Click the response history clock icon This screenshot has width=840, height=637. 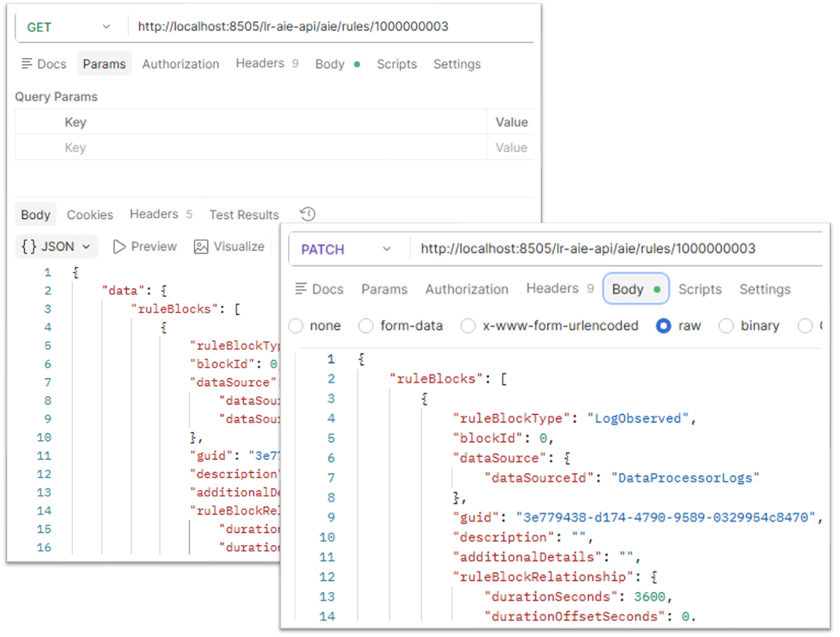[307, 214]
